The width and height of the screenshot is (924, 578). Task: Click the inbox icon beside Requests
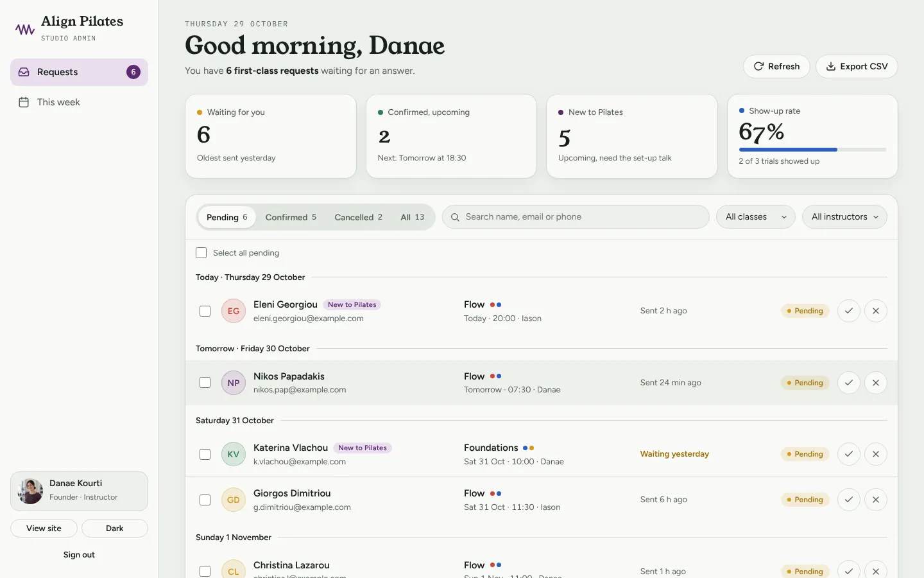(x=24, y=72)
